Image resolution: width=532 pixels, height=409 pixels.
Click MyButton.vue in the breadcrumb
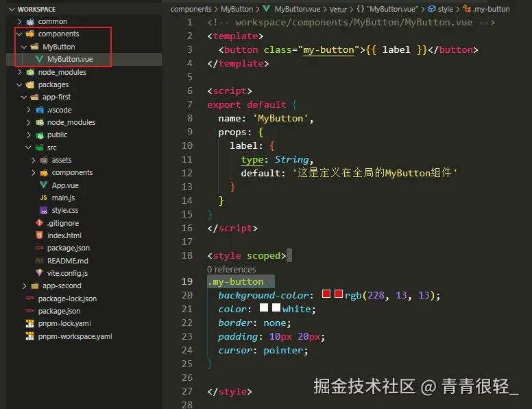pos(298,9)
